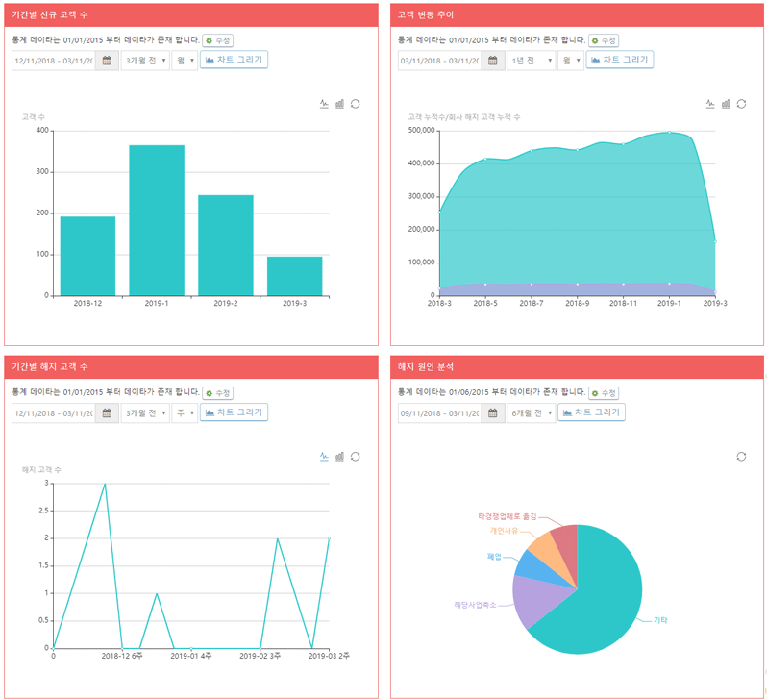The width and height of the screenshot is (767, 700).
Task: Click the 해당사업축소 pie label
Action: pos(475,605)
